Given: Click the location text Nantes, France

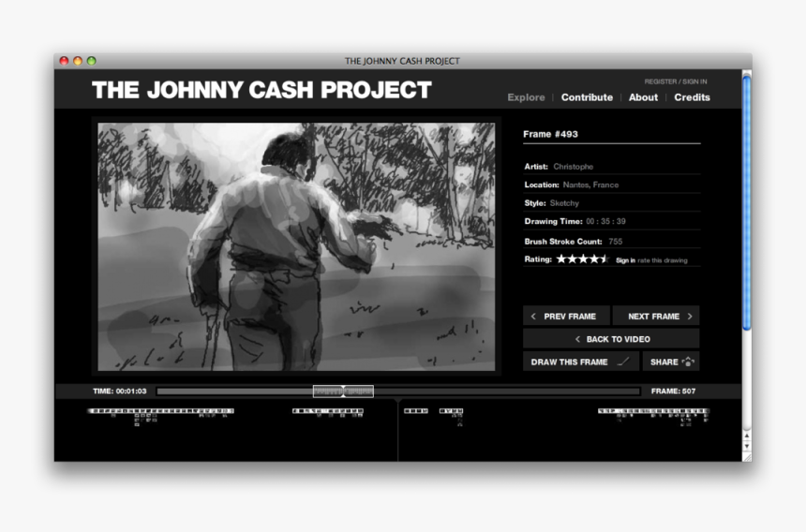Looking at the screenshot, I should coord(590,185).
